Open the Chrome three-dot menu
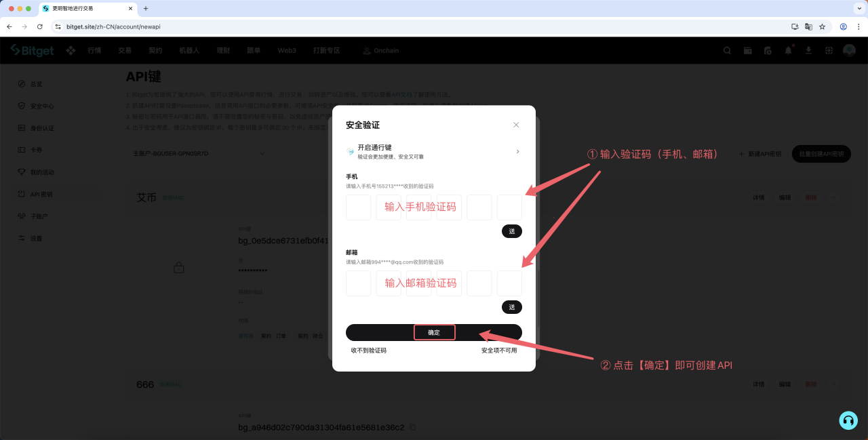Screen dimensions: 868x440 tap(859, 26)
